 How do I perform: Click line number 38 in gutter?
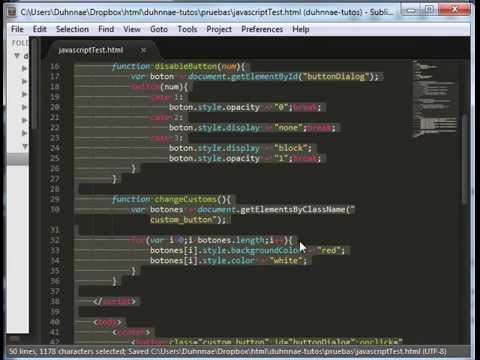(55, 302)
